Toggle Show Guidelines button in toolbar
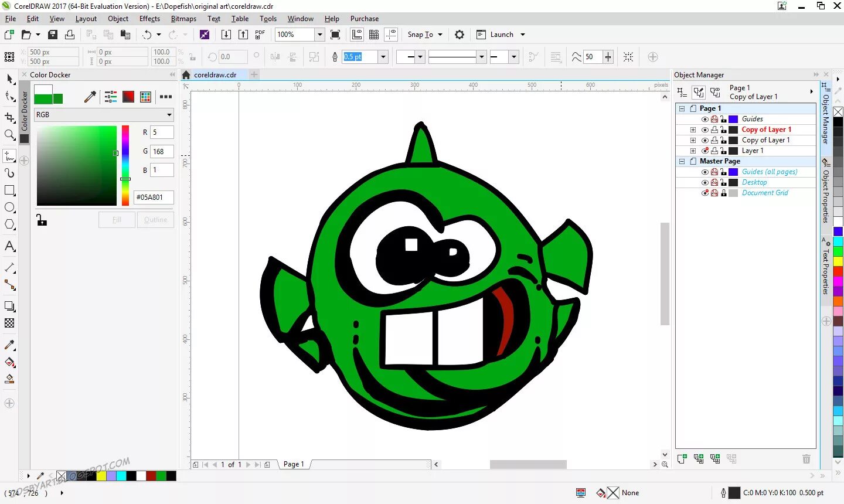Image resolution: width=844 pixels, height=504 pixels. coord(391,35)
